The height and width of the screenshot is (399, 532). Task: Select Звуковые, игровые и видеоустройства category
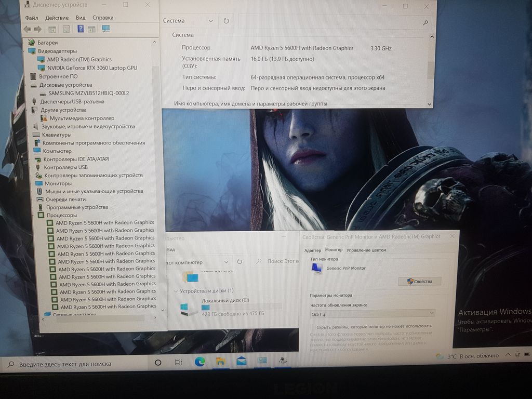88,127
